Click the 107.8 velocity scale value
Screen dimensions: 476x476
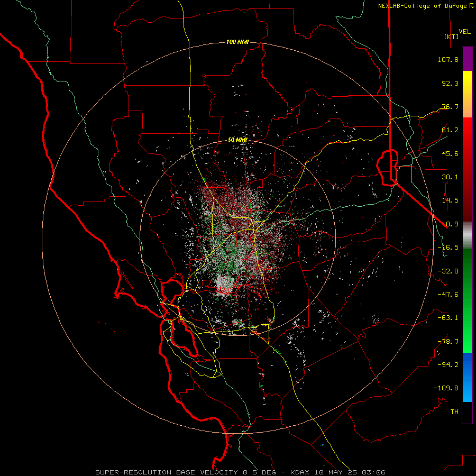tap(448, 59)
